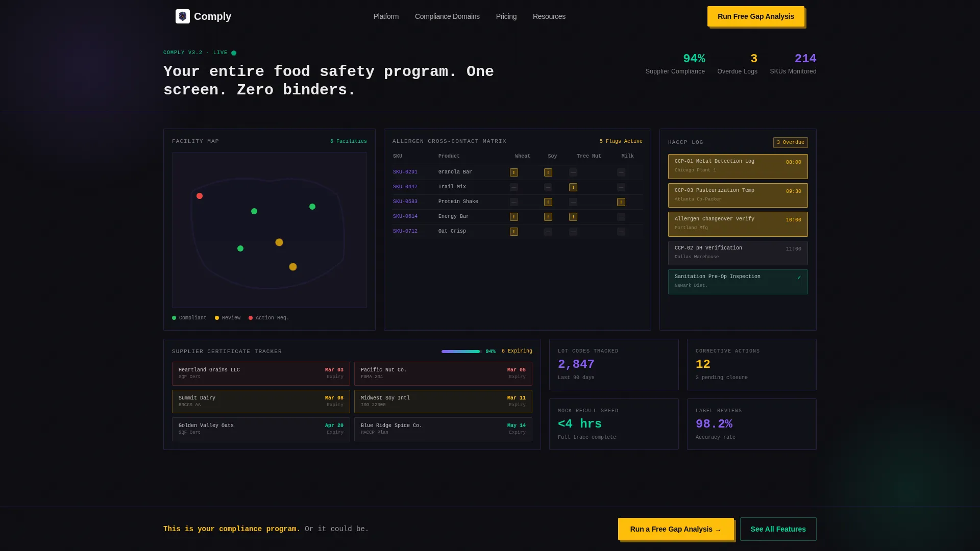Click the 3 Overdue Logs header stat

point(738,64)
